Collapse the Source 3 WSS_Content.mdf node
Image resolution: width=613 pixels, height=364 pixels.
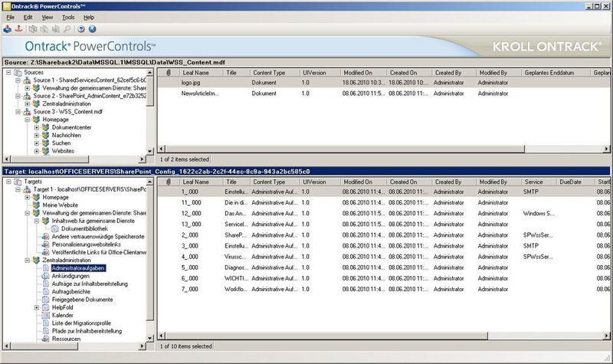tap(18, 111)
